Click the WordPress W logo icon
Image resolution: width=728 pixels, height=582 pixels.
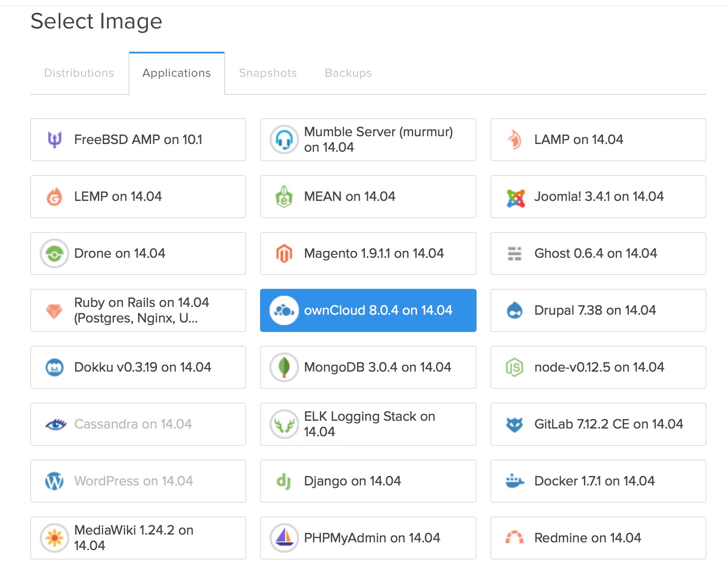coord(54,481)
